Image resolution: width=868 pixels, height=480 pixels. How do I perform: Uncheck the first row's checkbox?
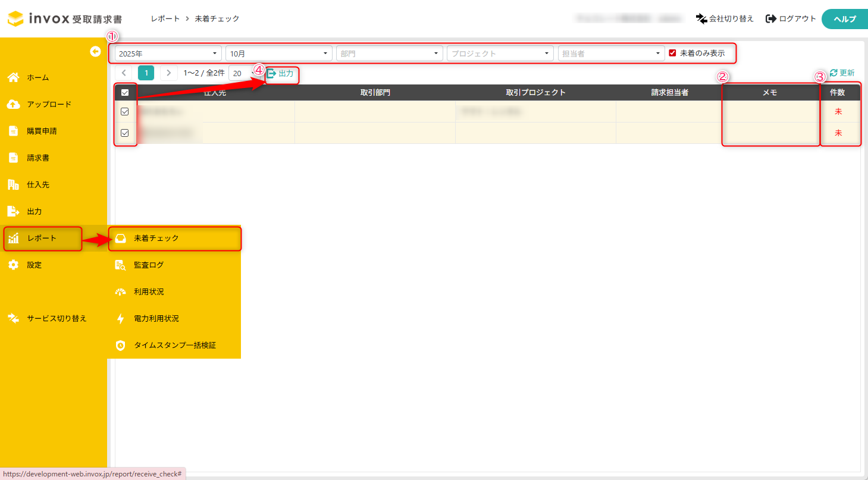click(125, 111)
